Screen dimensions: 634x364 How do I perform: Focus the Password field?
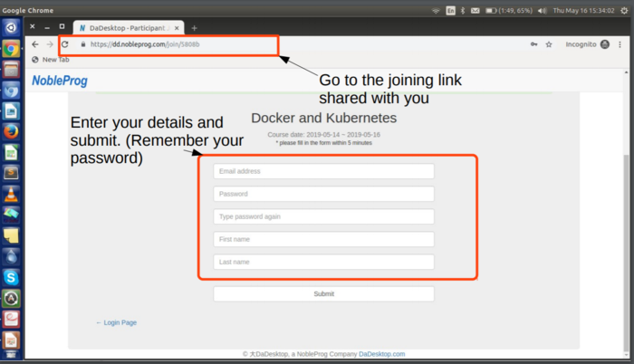pyautogui.click(x=324, y=194)
